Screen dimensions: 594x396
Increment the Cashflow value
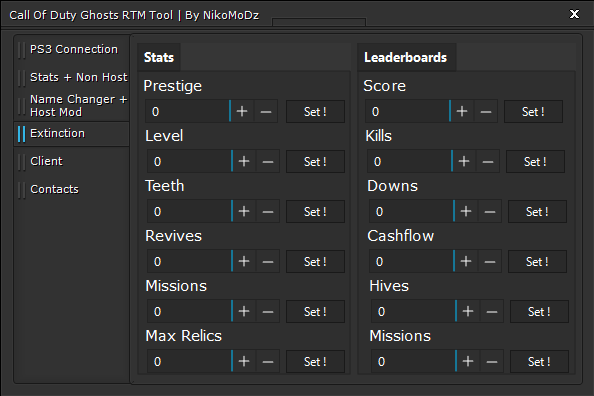(466, 261)
